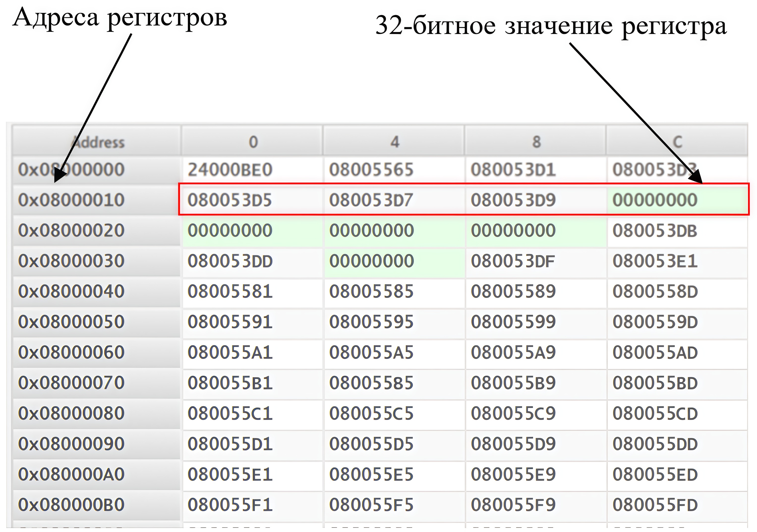Viewport: 757px width, 532px height.
Task: Click cell value 080053DB
Action: [655, 231]
